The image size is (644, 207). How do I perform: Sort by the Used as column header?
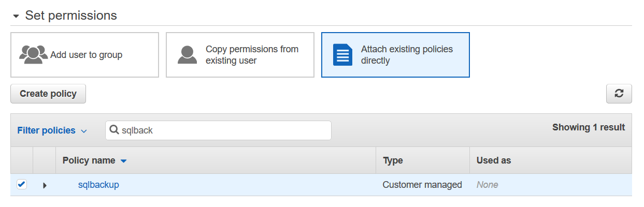point(493,160)
